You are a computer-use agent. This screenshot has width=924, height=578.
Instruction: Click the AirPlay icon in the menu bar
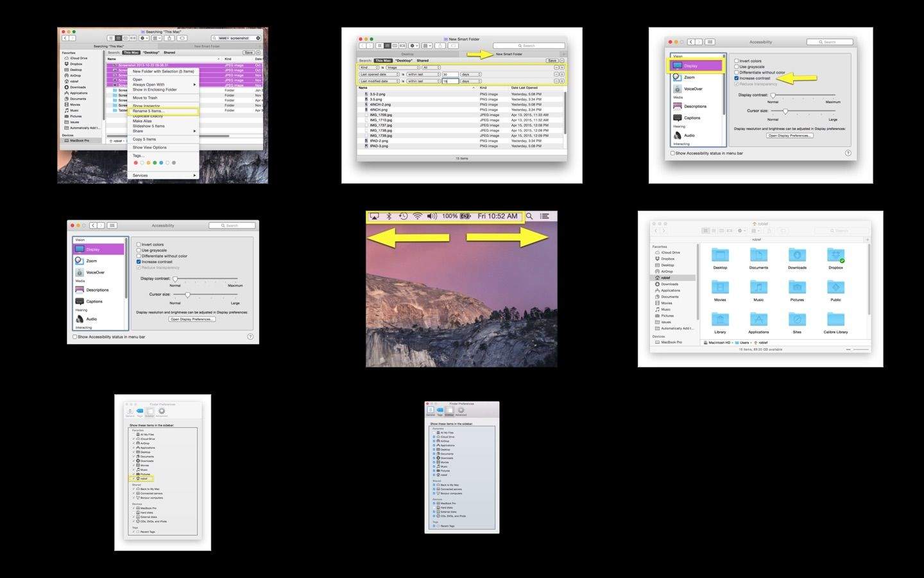tap(374, 216)
